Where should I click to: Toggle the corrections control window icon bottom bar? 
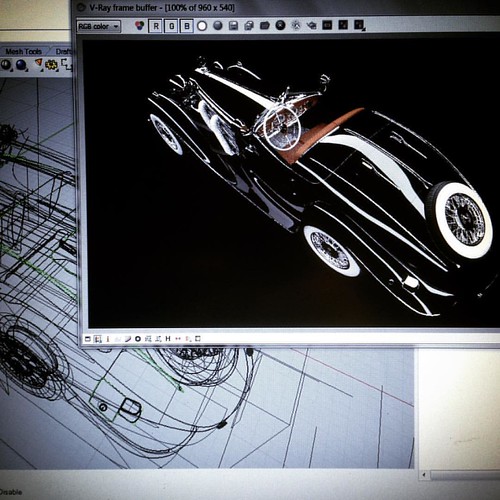(88, 339)
